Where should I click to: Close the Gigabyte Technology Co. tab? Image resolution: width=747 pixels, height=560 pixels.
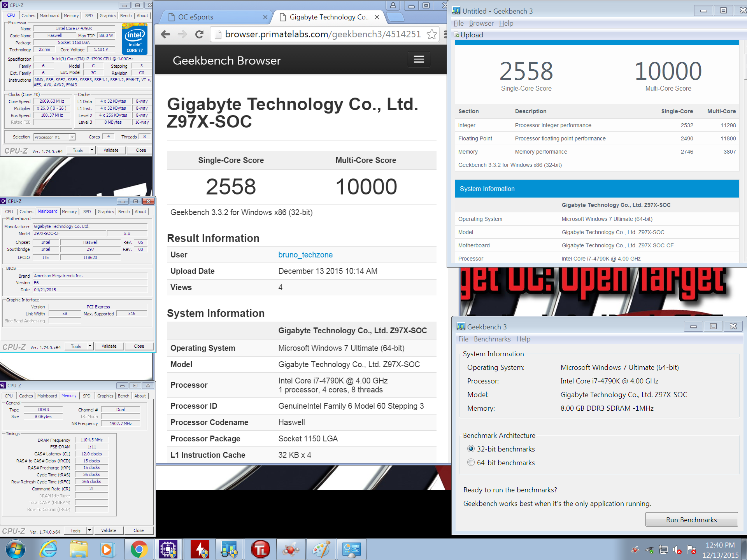377,17
